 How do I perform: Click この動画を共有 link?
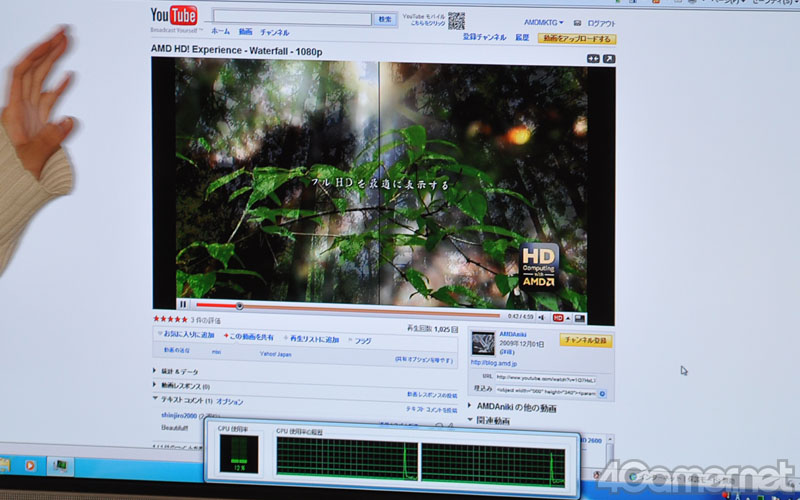click(x=251, y=337)
